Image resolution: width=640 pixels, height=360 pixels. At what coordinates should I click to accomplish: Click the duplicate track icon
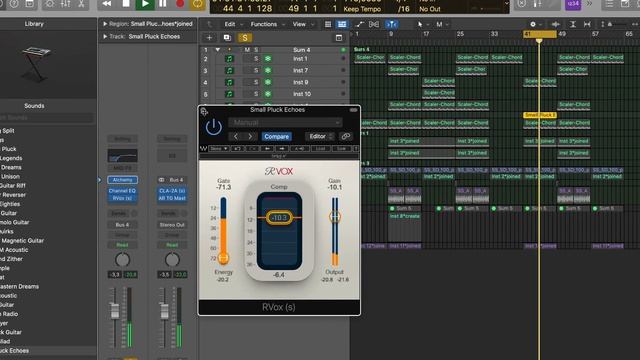click(227, 38)
